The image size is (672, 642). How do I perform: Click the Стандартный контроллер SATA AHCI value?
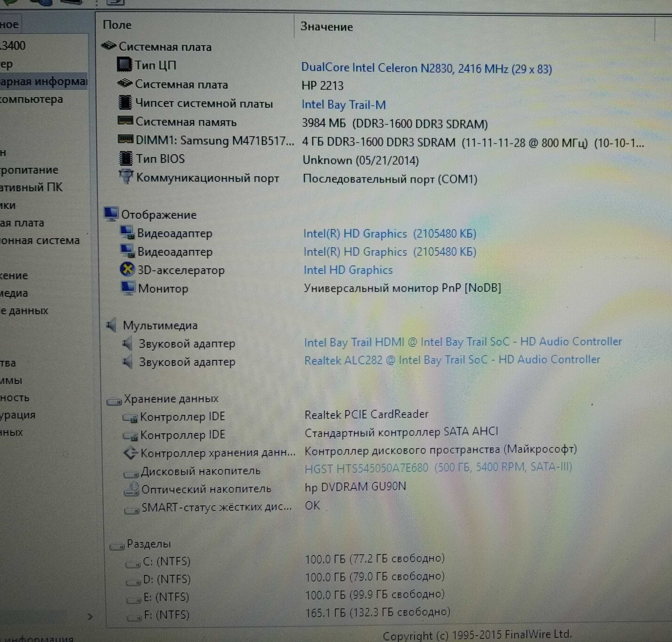pos(401,432)
